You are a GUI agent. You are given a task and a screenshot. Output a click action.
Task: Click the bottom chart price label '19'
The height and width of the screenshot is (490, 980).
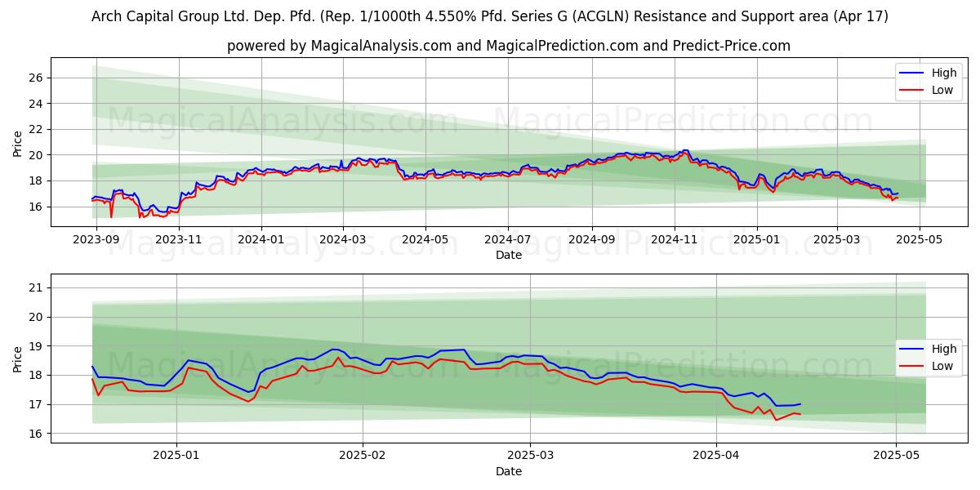point(38,346)
